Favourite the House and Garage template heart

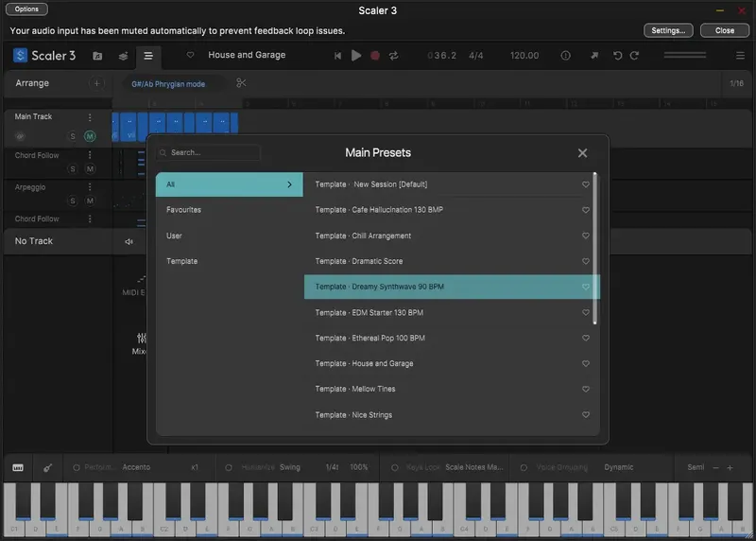[x=585, y=363]
